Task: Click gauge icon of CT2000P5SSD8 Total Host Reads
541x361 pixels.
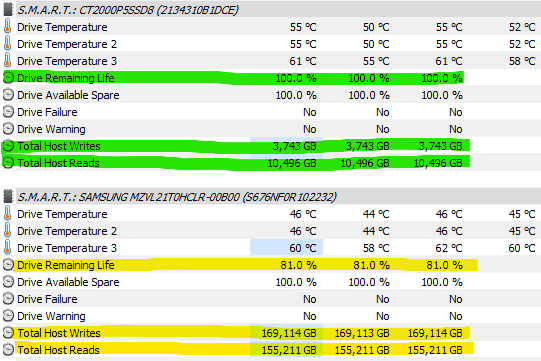Action: pyautogui.click(x=8, y=163)
